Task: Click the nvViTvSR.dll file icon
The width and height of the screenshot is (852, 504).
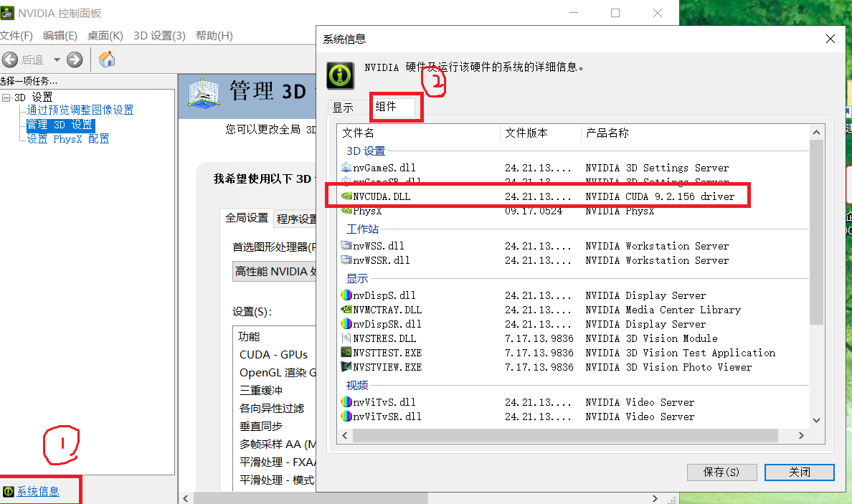Action: 346,416
